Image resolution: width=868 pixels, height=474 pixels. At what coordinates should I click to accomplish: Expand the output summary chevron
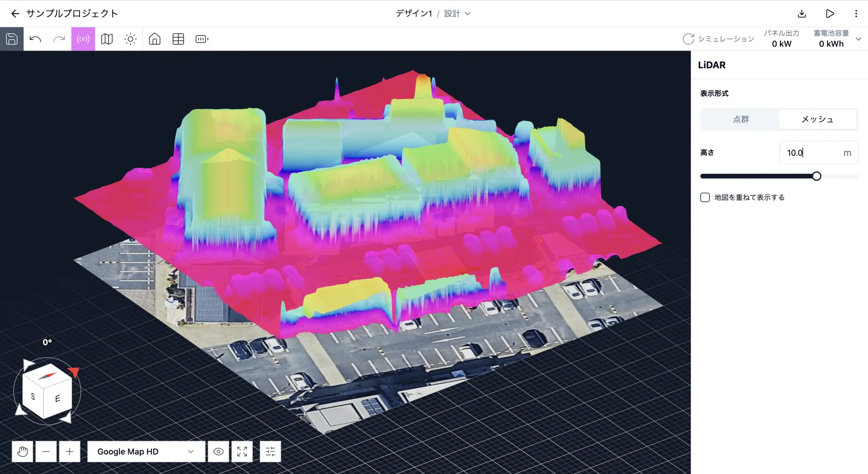tap(859, 39)
